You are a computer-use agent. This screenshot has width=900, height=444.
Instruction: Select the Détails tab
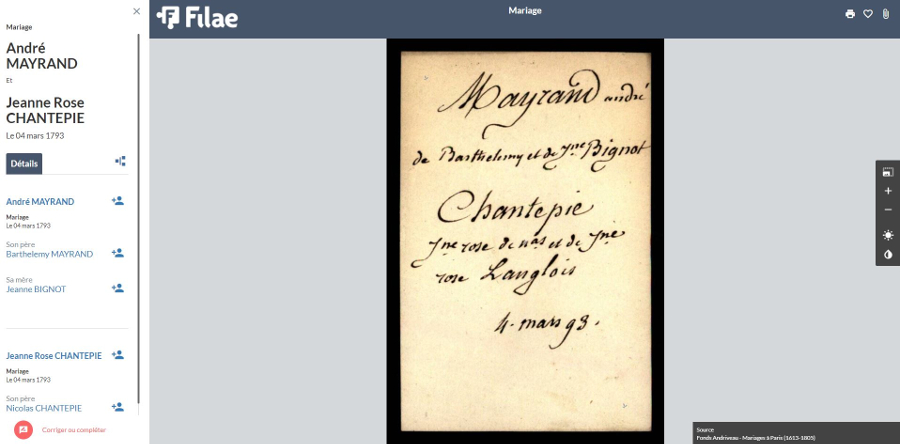click(x=24, y=163)
